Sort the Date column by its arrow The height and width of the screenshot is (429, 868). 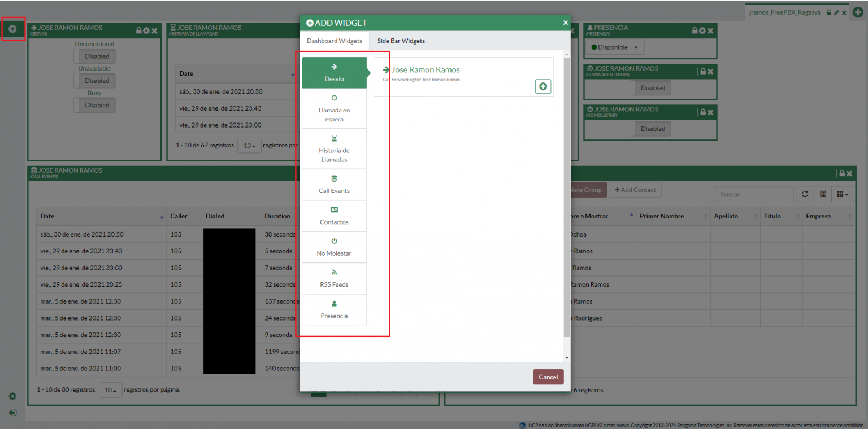pyautogui.click(x=164, y=216)
